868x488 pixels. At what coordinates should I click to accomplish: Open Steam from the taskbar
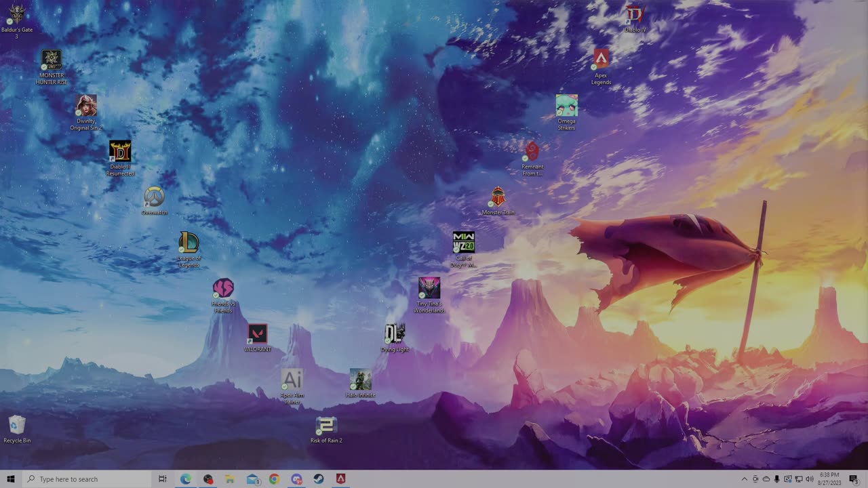pyautogui.click(x=319, y=479)
